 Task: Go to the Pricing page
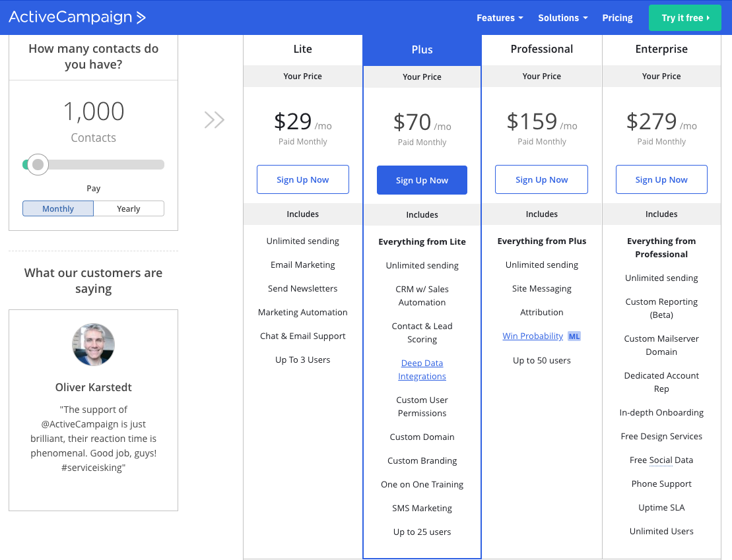tap(617, 18)
